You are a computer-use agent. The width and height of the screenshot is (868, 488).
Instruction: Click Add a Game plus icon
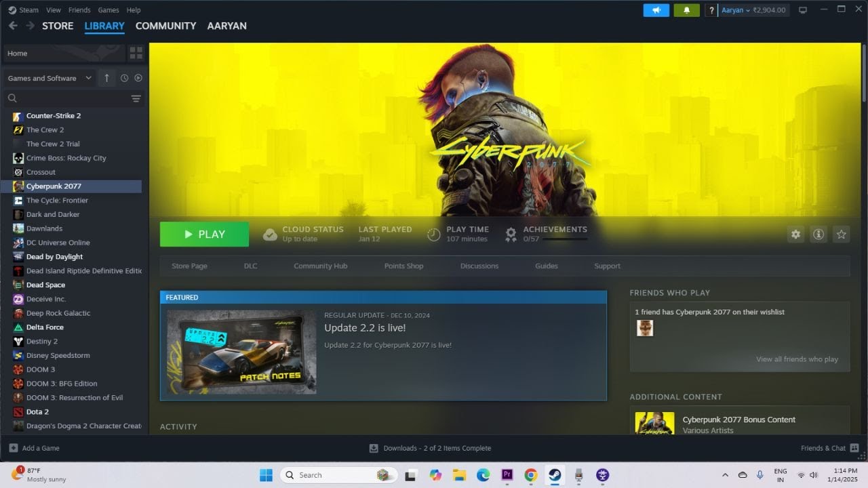pyautogui.click(x=14, y=448)
